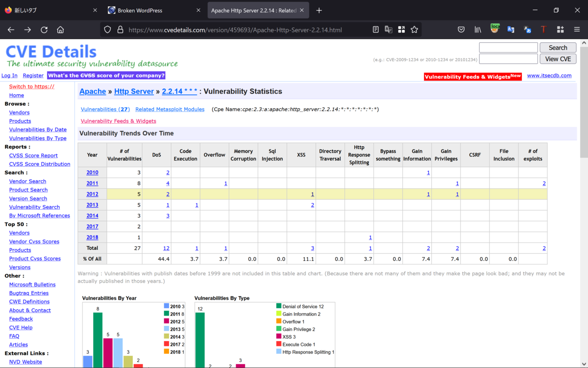Click the Year column header
Screen dimensions: 588x368
click(92, 155)
